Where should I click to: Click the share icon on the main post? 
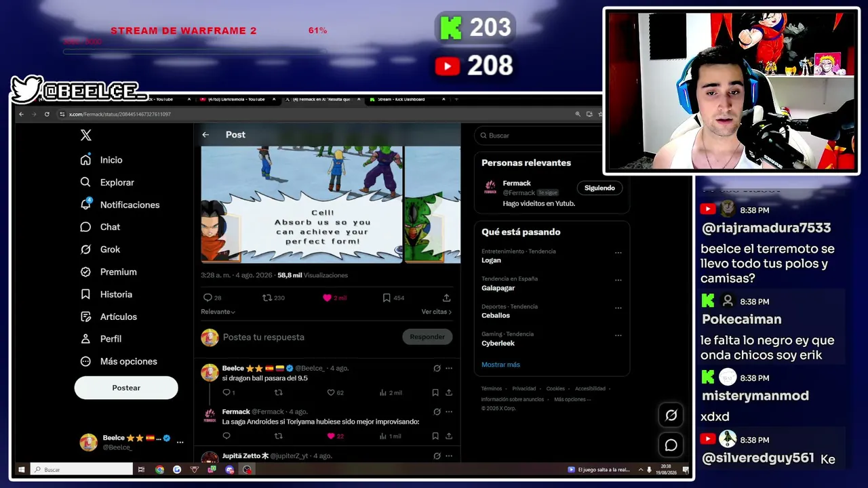[x=446, y=298]
